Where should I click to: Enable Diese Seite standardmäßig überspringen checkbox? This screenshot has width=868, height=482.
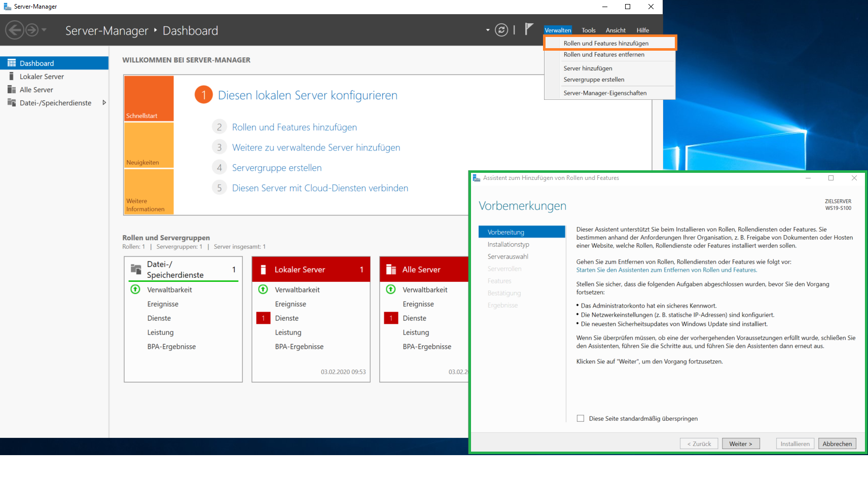tap(581, 418)
